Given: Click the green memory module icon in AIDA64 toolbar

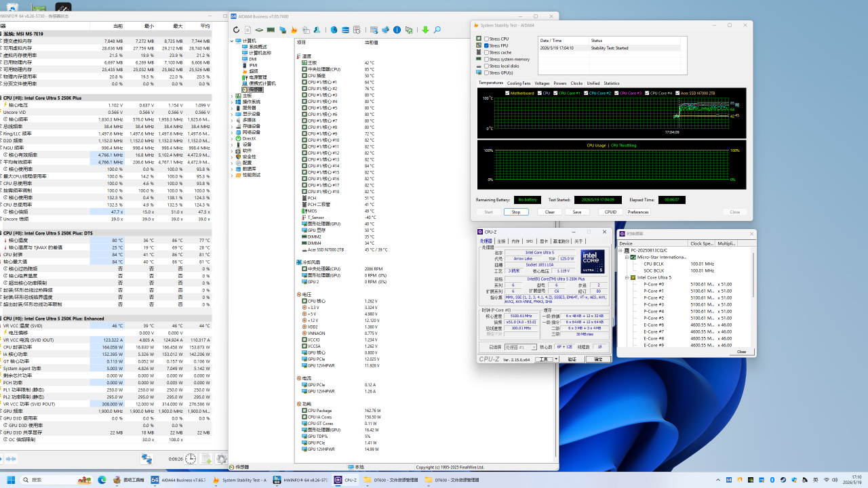Looking at the screenshot, I should [271, 30].
